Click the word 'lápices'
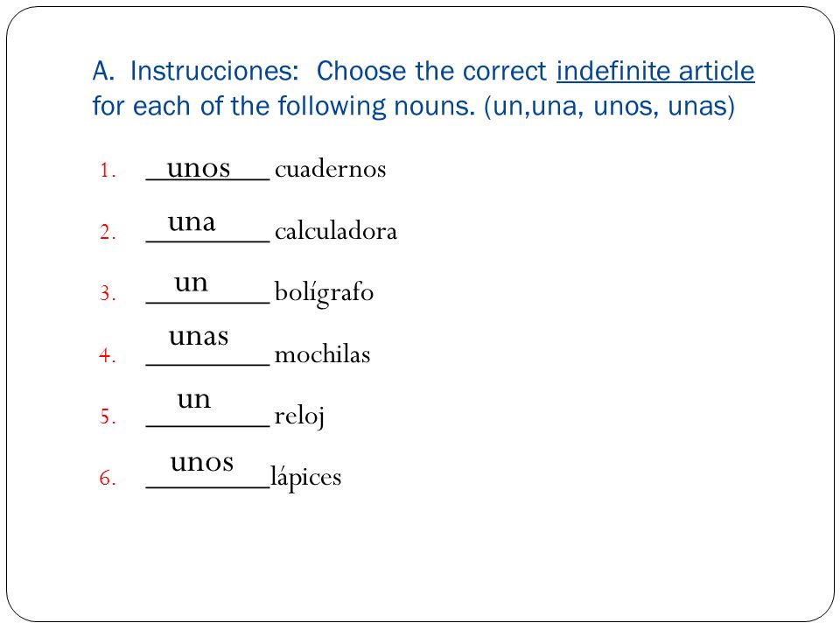This screenshot has width=840, height=630. [x=306, y=478]
